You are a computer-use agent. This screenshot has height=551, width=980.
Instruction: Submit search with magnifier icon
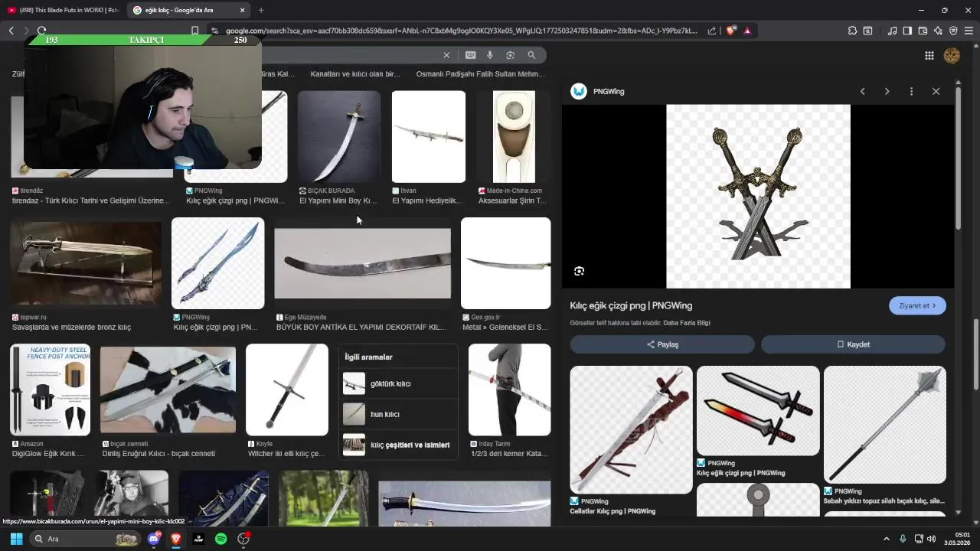tap(531, 55)
